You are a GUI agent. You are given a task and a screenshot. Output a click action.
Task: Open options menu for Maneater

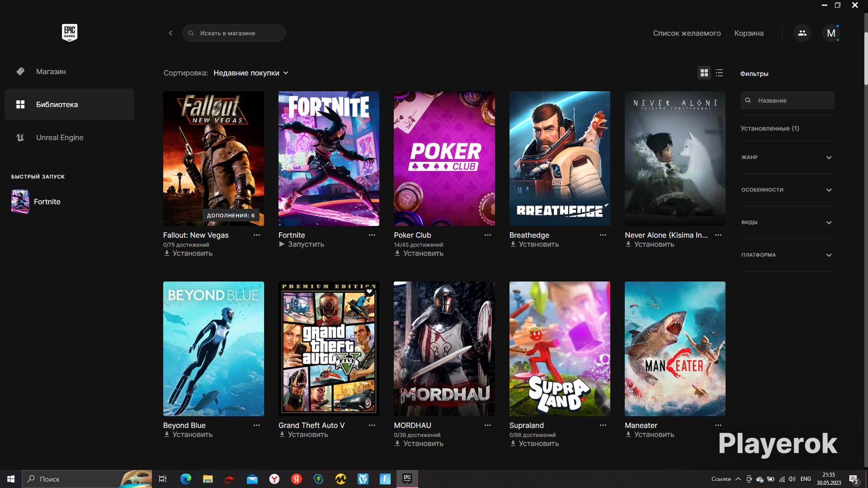(x=718, y=426)
